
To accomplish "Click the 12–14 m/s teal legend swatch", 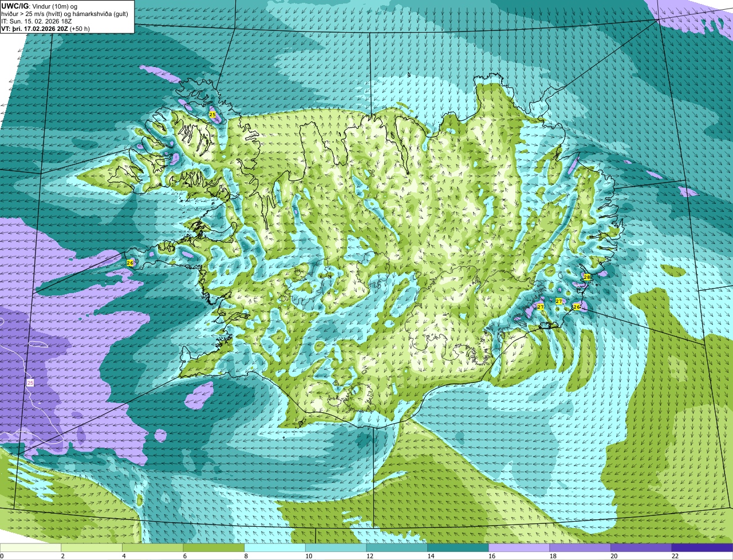I will tap(397, 547).
